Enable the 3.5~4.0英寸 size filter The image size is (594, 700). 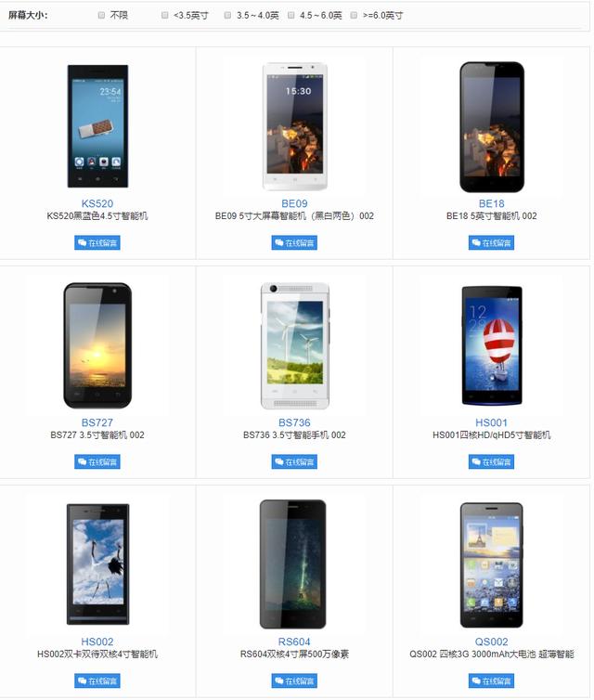click(227, 15)
